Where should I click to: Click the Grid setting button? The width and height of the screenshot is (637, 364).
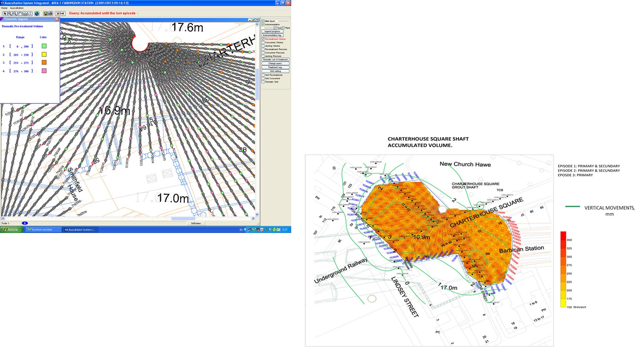(275, 71)
